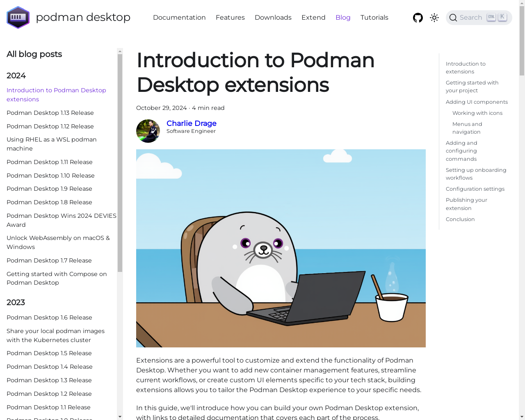Screen dimensions: 525x420
Task: Jump to 'Introduction to extensions' section
Action: click(466, 68)
